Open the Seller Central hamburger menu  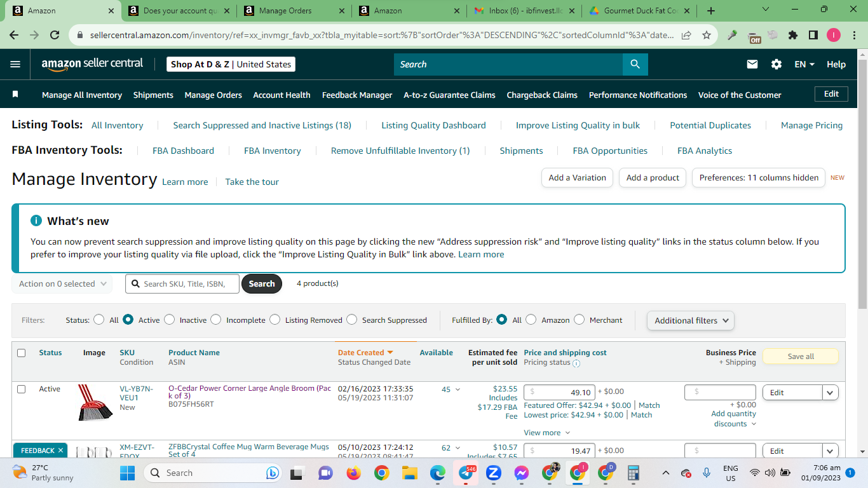coord(15,64)
